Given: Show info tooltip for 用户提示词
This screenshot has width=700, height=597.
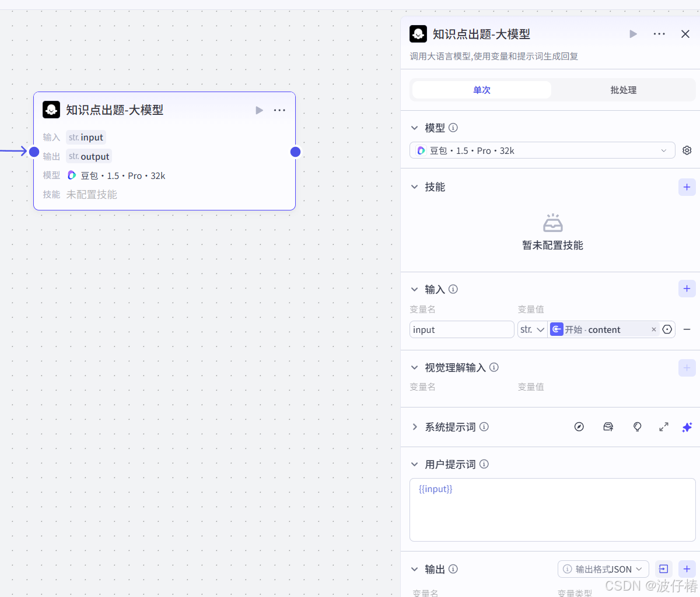Looking at the screenshot, I should tap(484, 465).
